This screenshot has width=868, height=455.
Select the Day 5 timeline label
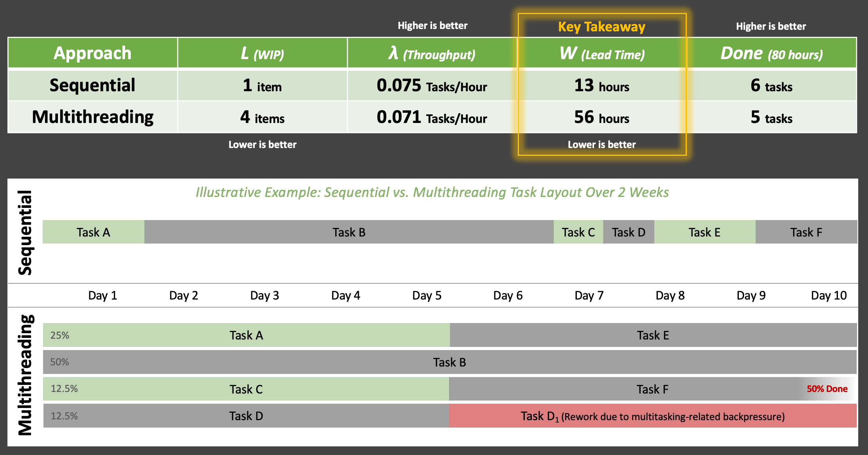(x=427, y=295)
